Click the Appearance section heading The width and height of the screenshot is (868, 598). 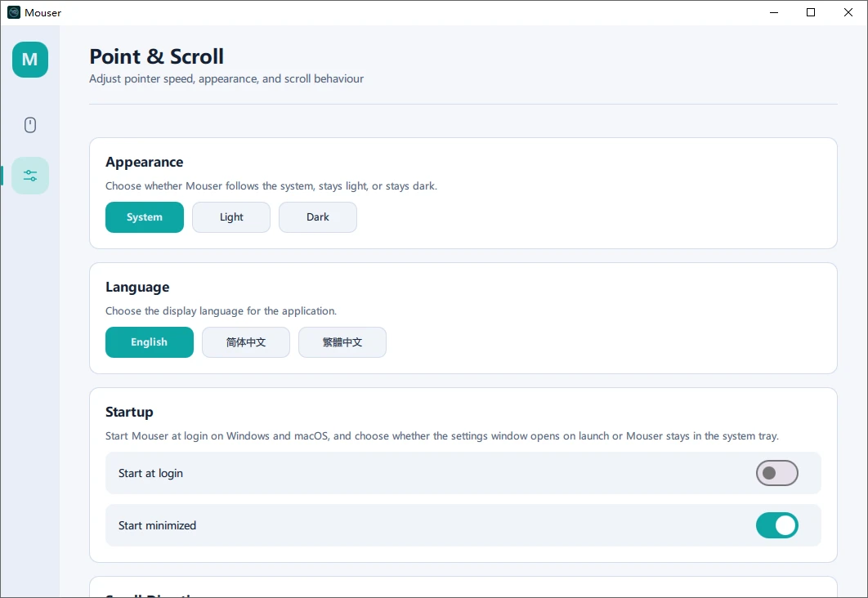145,162
